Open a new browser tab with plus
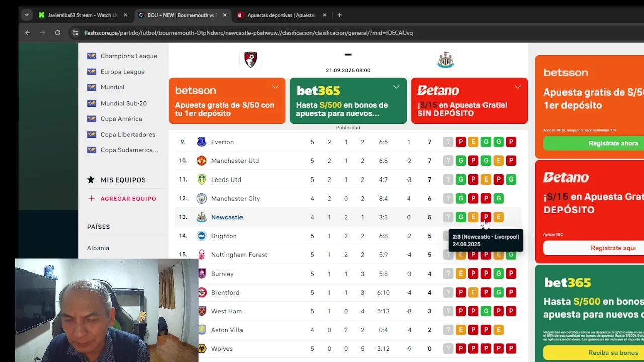644x362 pixels. (x=339, y=15)
